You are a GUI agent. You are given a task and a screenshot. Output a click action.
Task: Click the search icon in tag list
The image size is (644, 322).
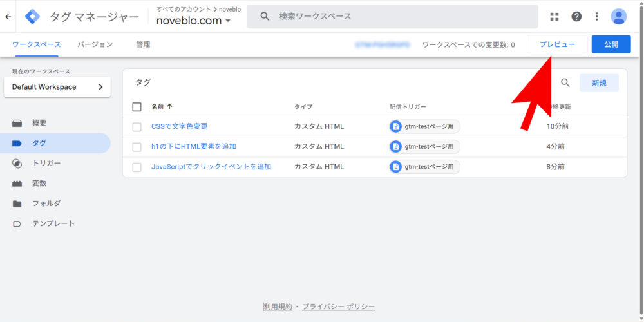[x=565, y=82]
